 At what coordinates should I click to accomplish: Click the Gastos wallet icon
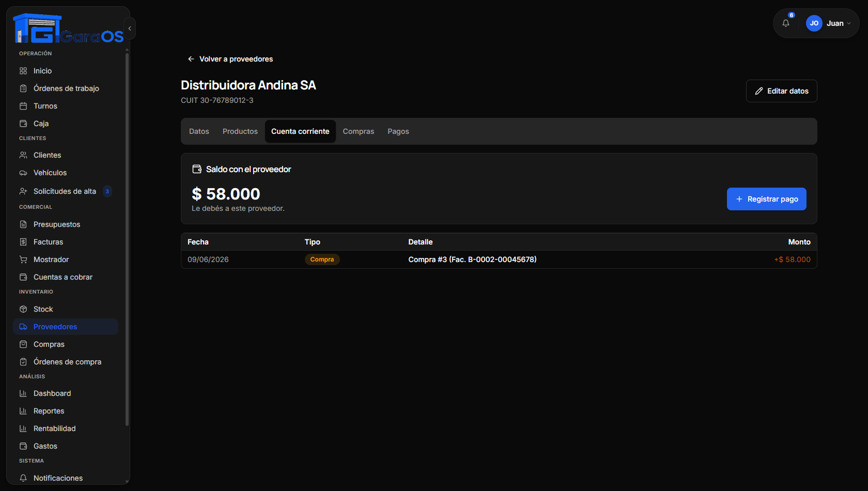pos(23,446)
